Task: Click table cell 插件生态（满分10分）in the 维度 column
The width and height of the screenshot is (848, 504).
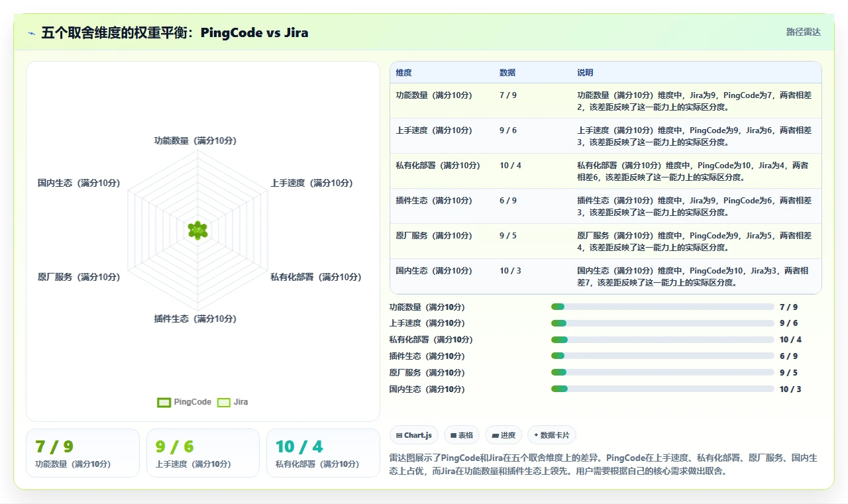Action: pos(434,201)
